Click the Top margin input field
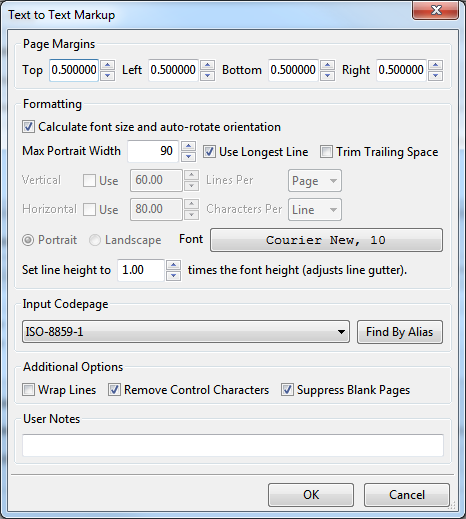 tap(74, 70)
